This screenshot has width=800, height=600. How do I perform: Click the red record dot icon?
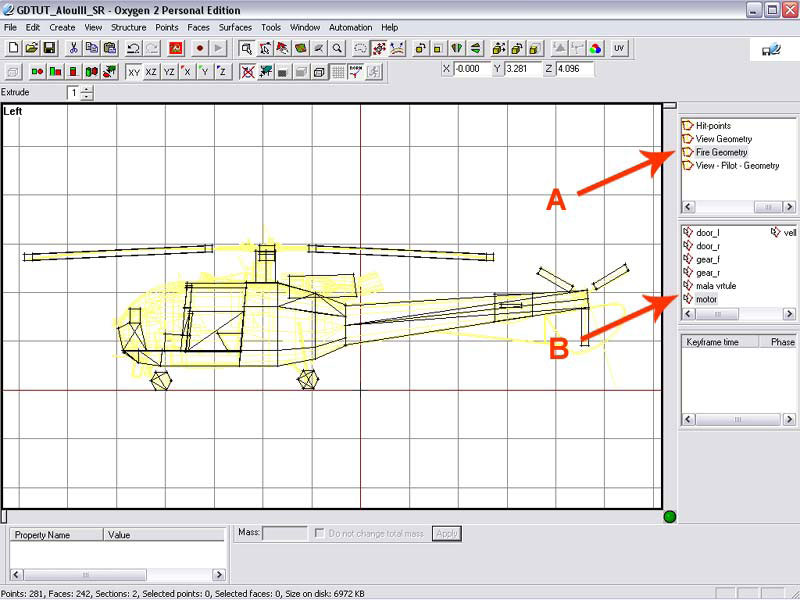[x=200, y=48]
